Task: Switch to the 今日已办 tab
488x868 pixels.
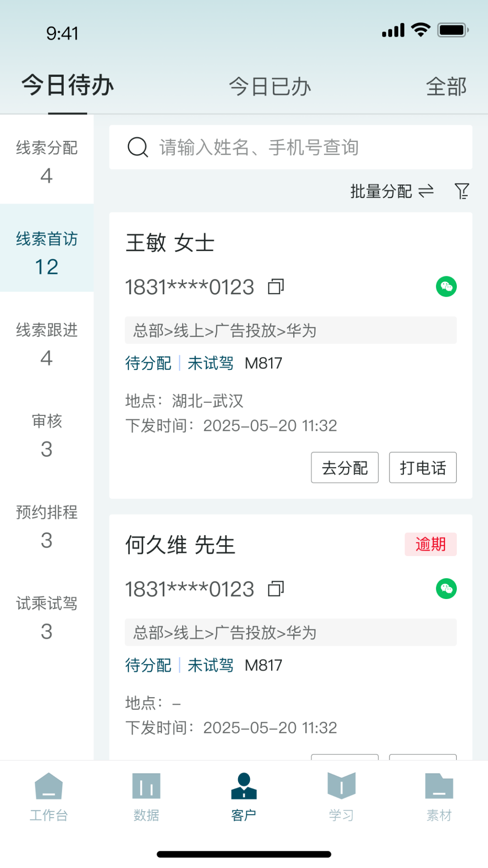Action: click(x=270, y=86)
